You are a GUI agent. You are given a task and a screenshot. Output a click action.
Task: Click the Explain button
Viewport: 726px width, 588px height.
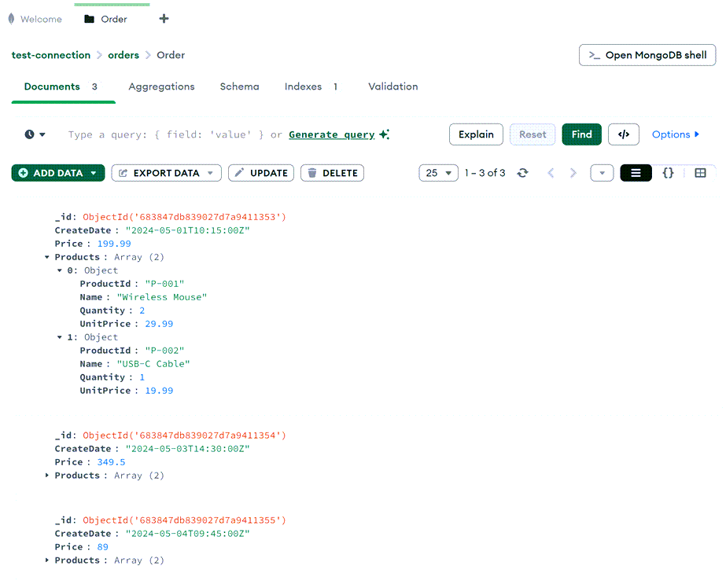click(476, 134)
